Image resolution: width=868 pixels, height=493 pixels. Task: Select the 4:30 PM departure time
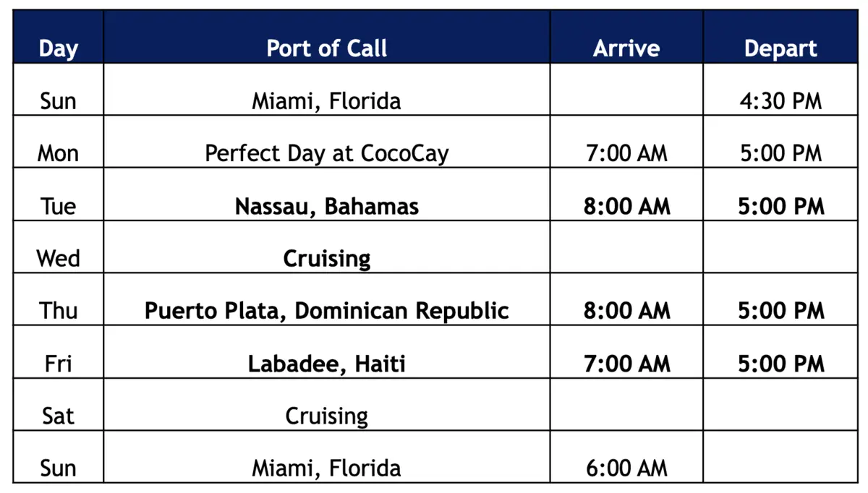click(780, 100)
